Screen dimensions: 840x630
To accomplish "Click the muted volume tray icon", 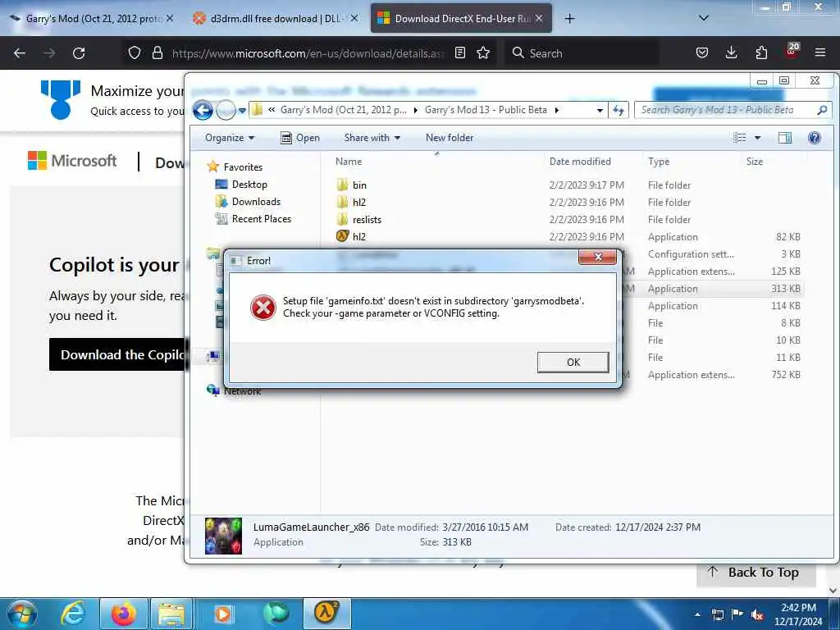I will 757,614.
